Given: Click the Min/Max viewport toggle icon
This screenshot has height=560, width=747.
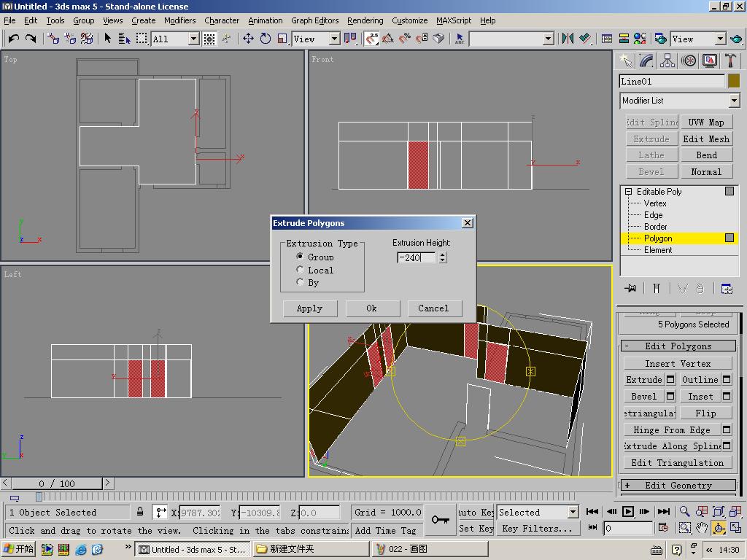Looking at the screenshot, I should 736,528.
